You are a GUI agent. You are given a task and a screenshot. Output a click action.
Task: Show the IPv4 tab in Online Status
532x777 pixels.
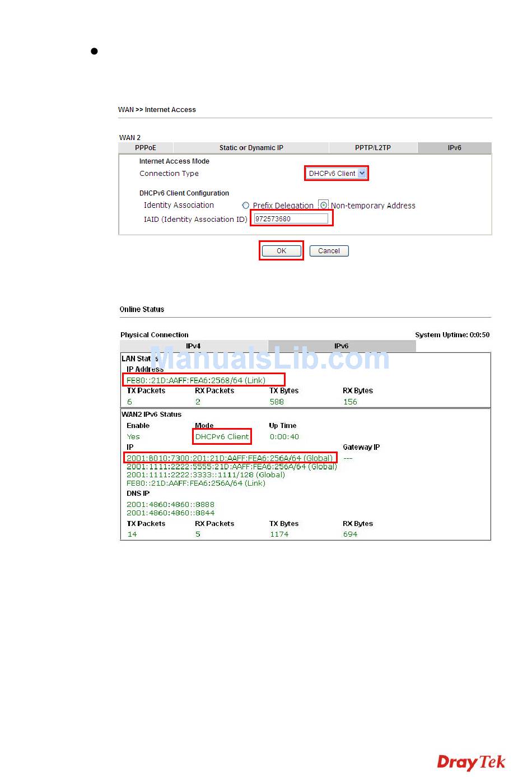tap(193, 346)
